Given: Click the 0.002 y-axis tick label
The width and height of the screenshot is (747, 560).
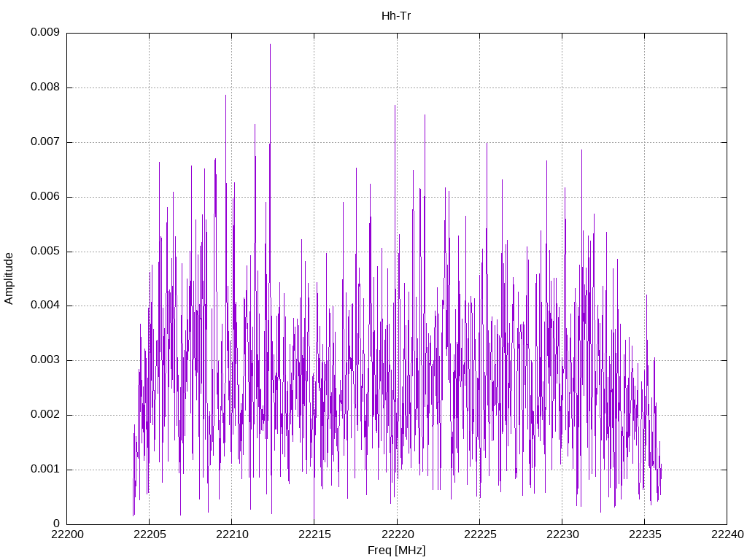Looking at the screenshot, I should 45,415.
